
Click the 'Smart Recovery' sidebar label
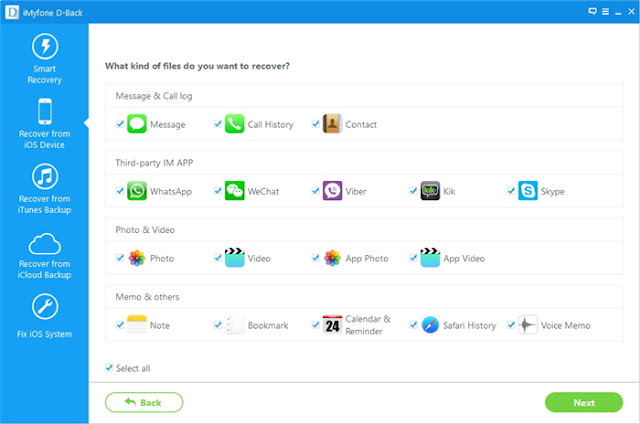(x=44, y=74)
